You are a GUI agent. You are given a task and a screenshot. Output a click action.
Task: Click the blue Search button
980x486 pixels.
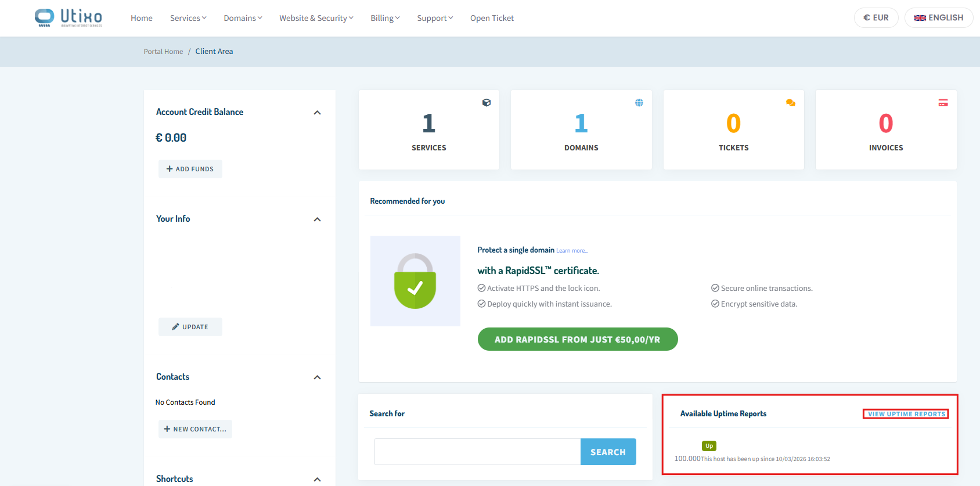point(608,452)
